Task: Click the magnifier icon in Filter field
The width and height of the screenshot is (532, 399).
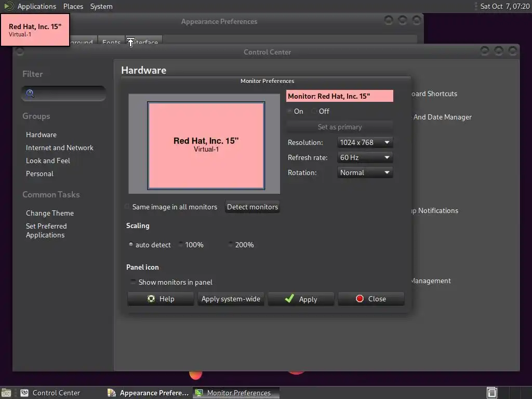Action: tap(30, 94)
